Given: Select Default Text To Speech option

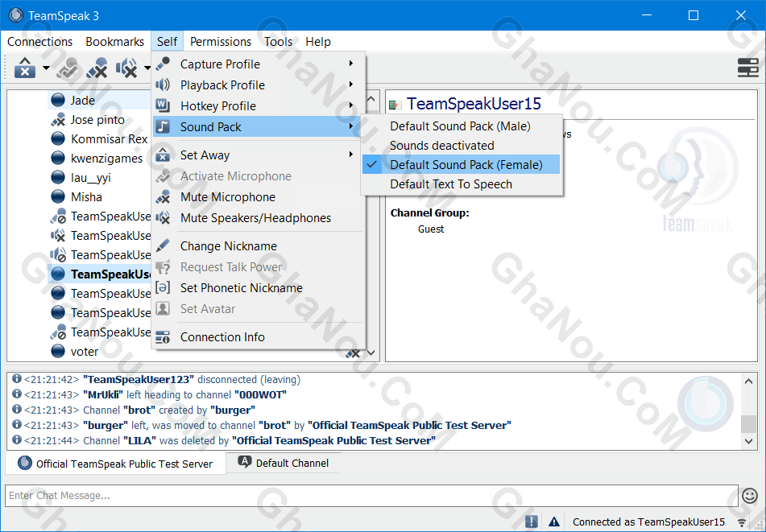Looking at the screenshot, I should 462,184.
